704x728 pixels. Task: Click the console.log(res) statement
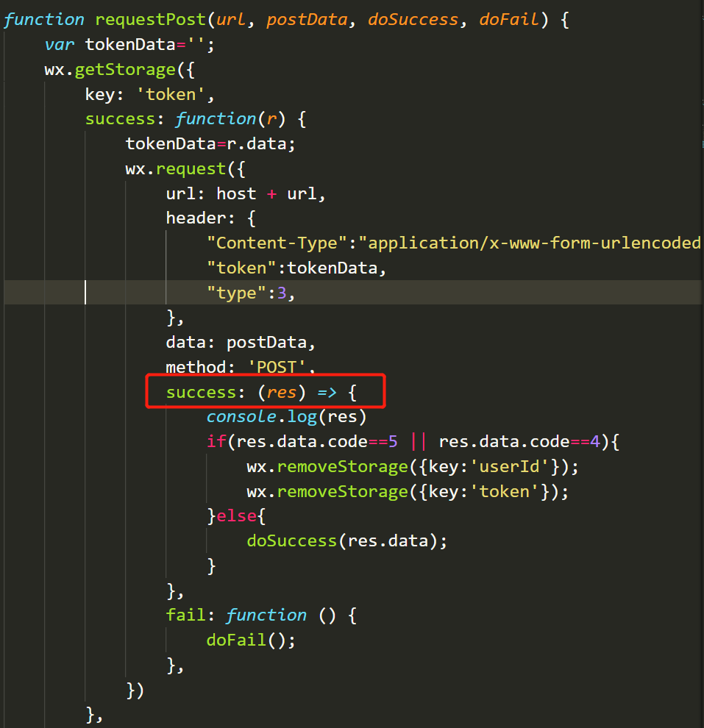(286, 417)
